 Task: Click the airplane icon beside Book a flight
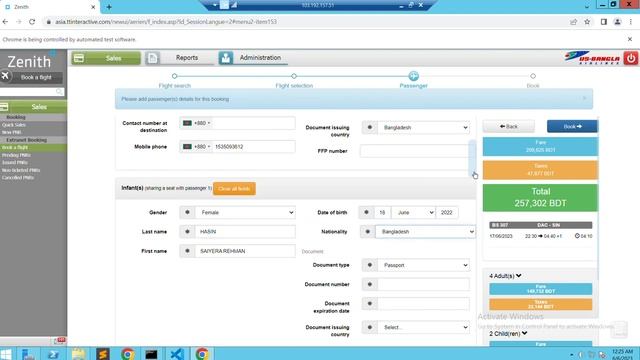point(5,76)
